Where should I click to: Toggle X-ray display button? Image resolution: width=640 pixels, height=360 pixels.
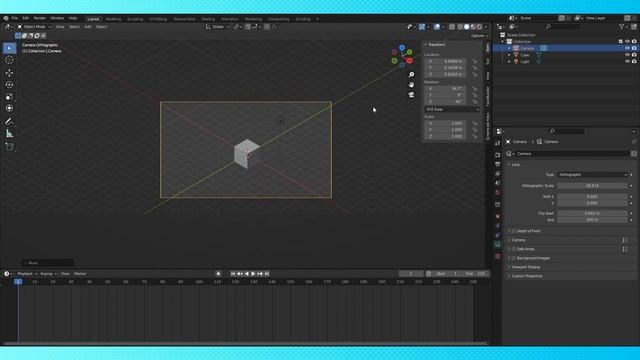tap(452, 27)
